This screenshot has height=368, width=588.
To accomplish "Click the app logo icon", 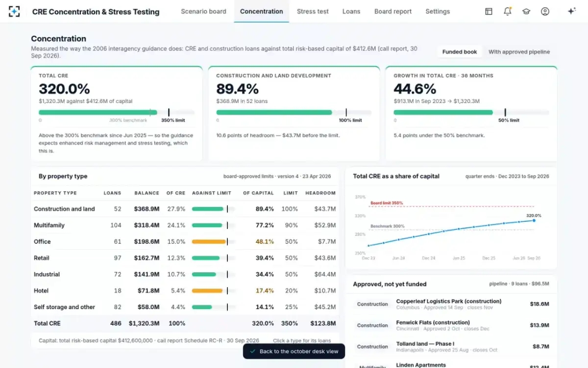I will 14,11.
